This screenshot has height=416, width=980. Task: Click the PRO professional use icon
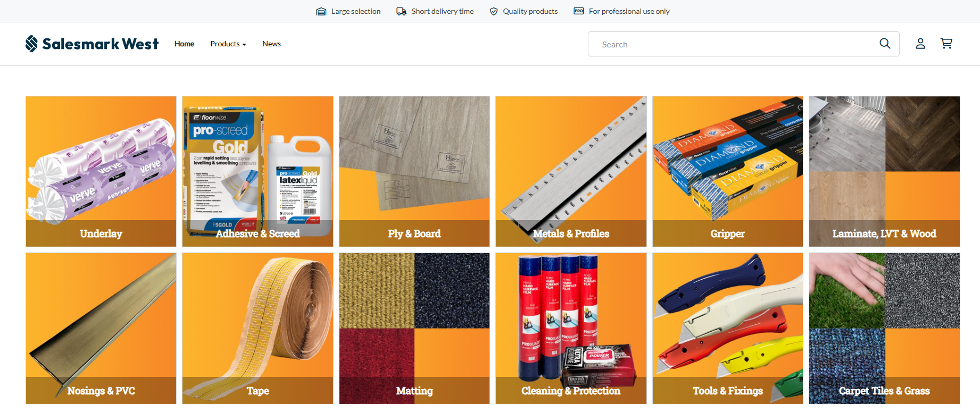(579, 11)
